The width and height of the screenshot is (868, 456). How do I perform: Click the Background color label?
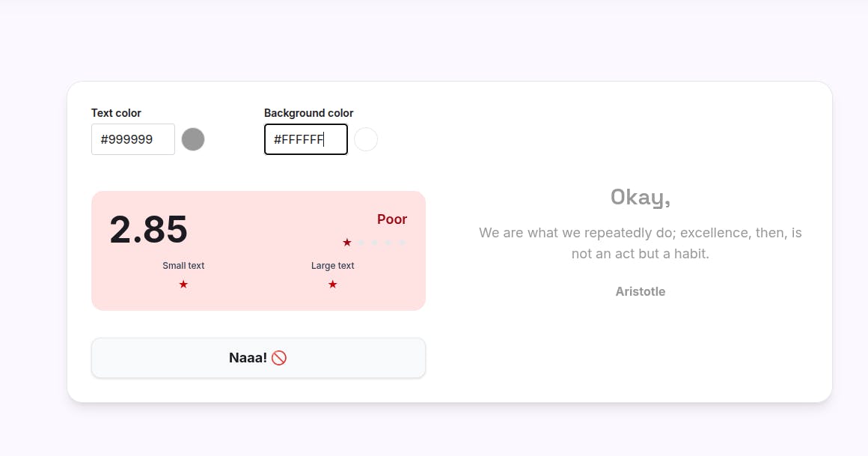308,113
